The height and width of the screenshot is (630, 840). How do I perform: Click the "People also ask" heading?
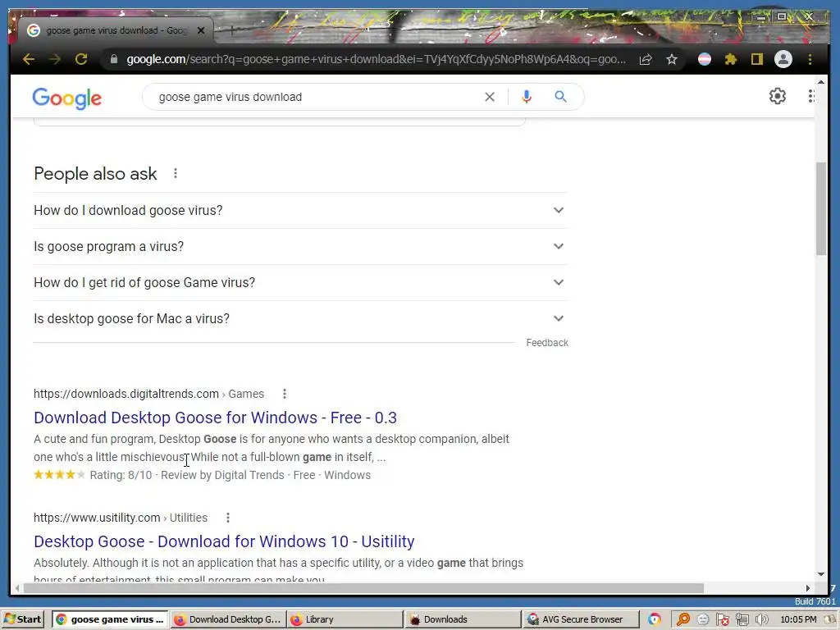point(95,174)
